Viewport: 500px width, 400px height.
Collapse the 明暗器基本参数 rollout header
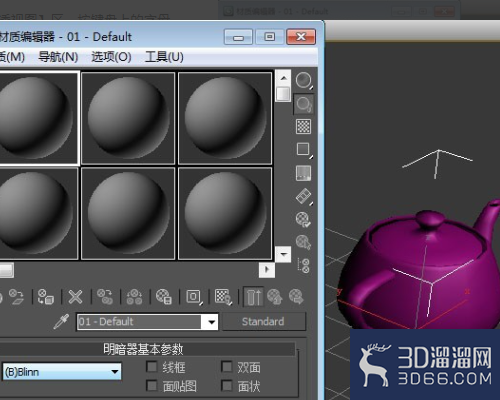143,349
